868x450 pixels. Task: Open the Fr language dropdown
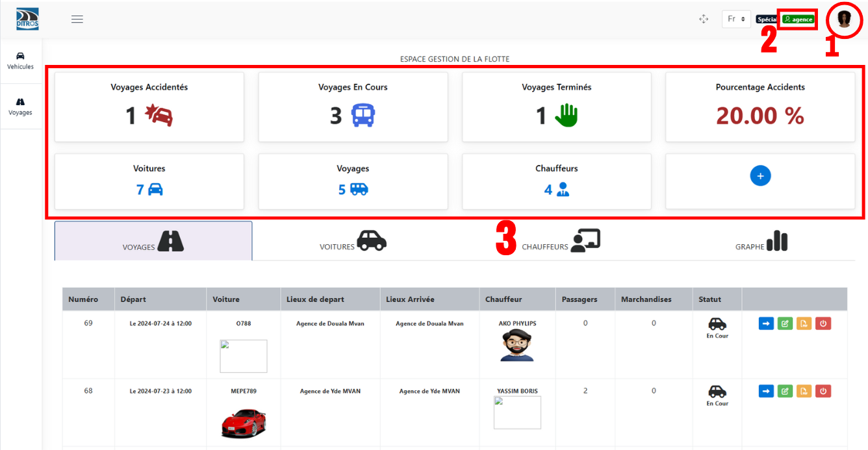[x=736, y=19]
